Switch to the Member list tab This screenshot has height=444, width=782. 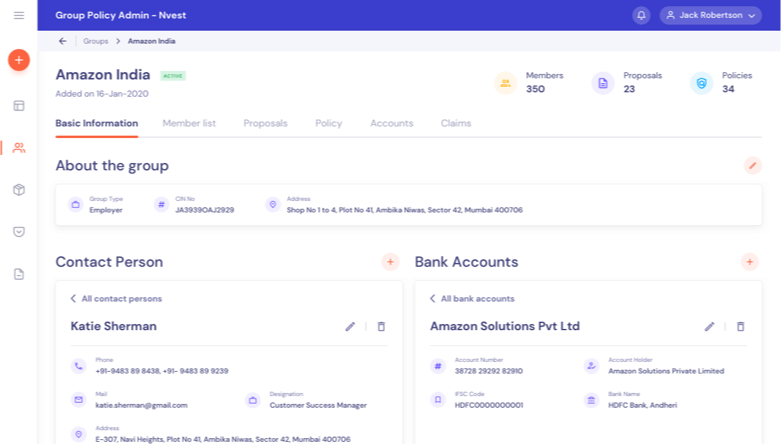coord(189,123)
